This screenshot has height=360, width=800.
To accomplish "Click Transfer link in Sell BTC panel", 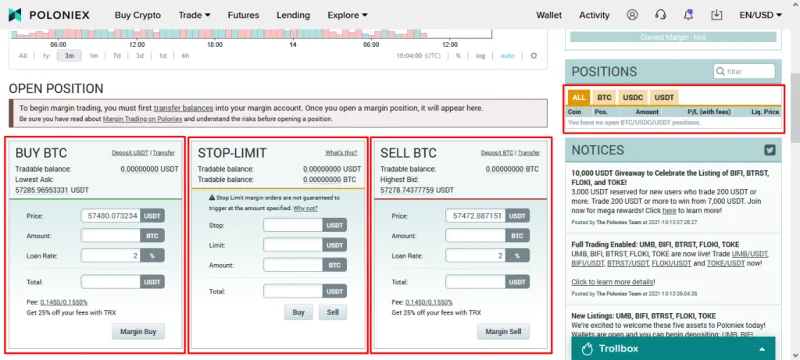I will [x=529, y=152].
